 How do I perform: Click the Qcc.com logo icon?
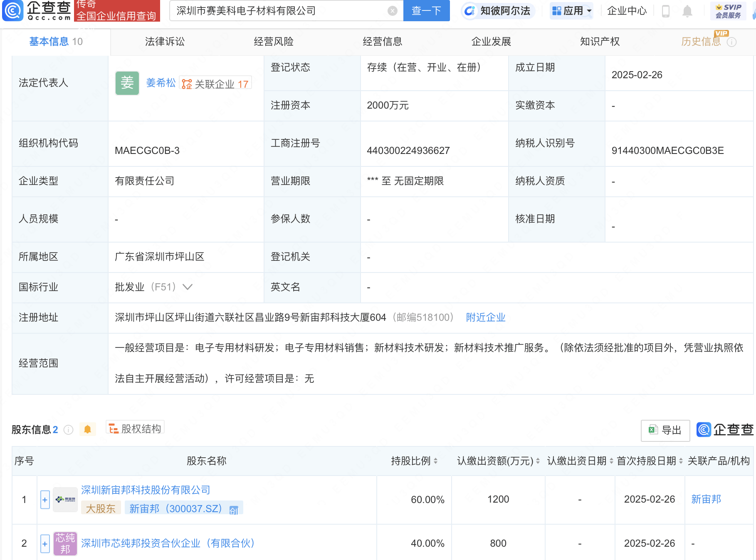point(13,10)
